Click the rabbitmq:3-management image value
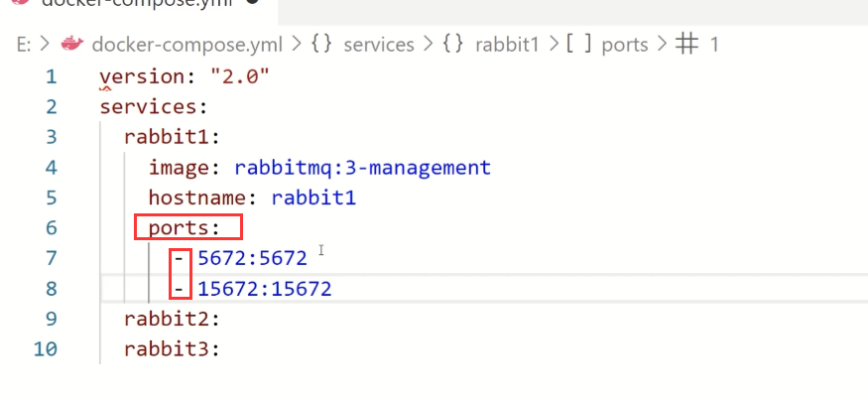 [x=363, y=167]
